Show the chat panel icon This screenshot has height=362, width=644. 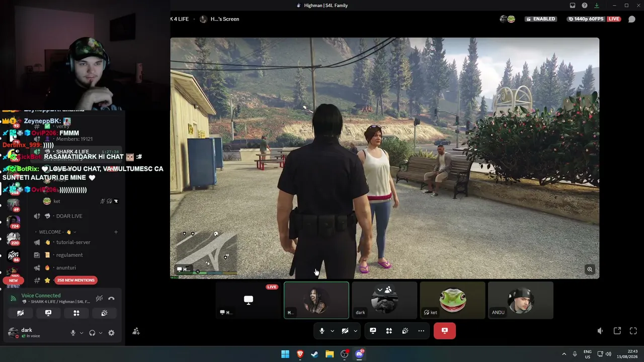[632, 19]
